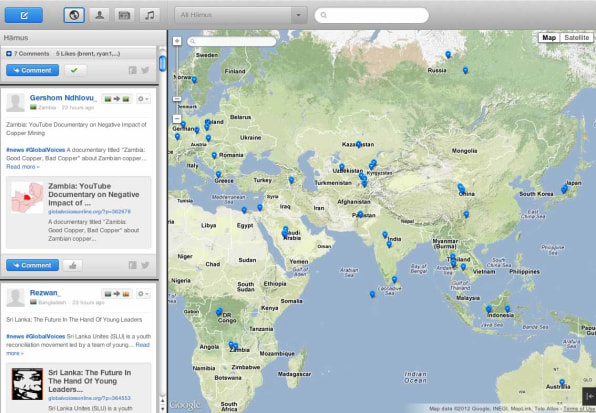Click language translate flags on Rezwan post

[x=117, y=294]
